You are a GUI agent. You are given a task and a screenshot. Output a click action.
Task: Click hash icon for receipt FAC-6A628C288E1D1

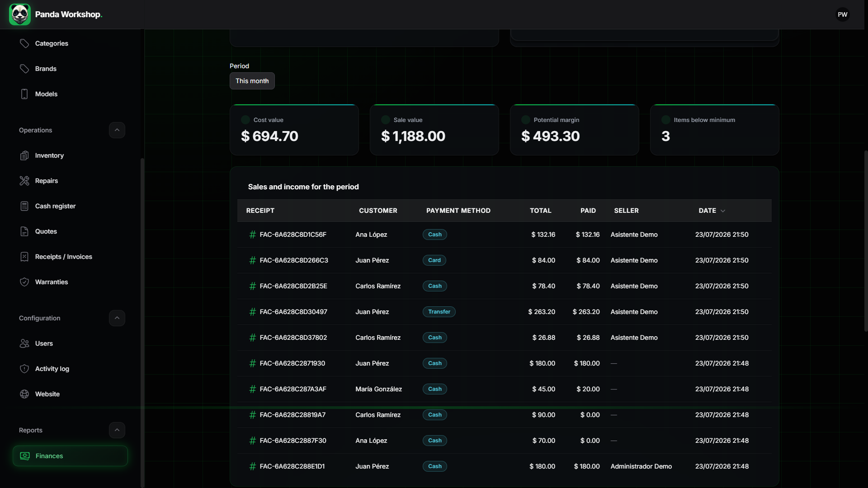[x=253, y=466]
